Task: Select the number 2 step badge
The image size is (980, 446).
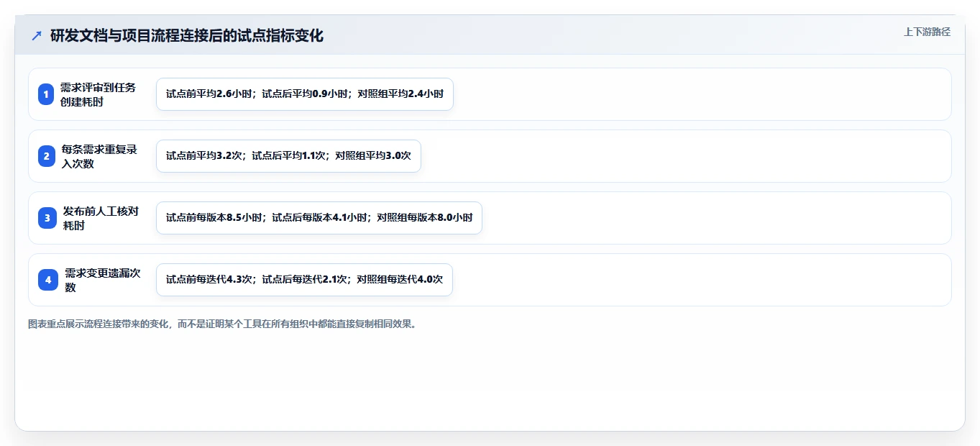Action: [x=47, y=156]
